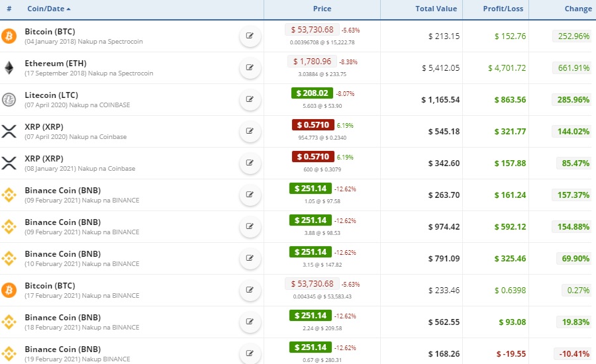596x364 pixels.
Task: Edit the BNB entry bought at $97.58
Action: tap(250, 195)
